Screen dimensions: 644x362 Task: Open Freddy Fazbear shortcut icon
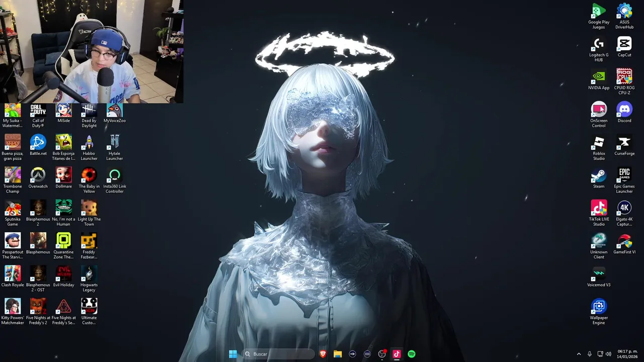point(89,246)
